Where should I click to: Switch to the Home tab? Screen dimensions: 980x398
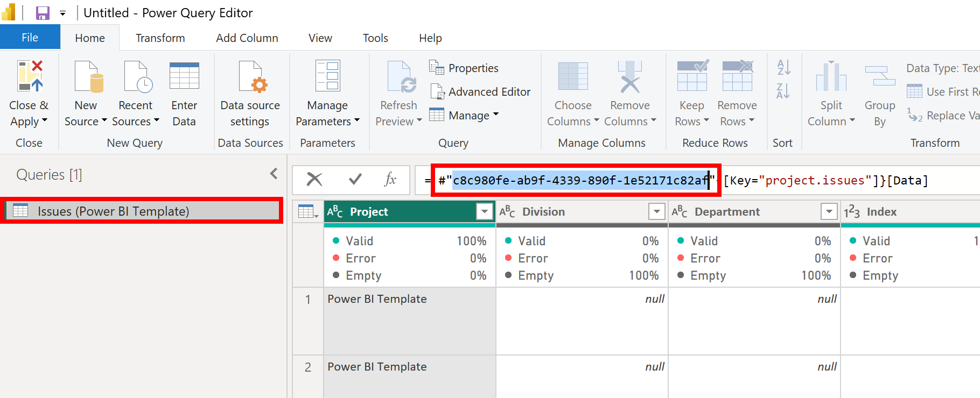[x=90, y=38]
